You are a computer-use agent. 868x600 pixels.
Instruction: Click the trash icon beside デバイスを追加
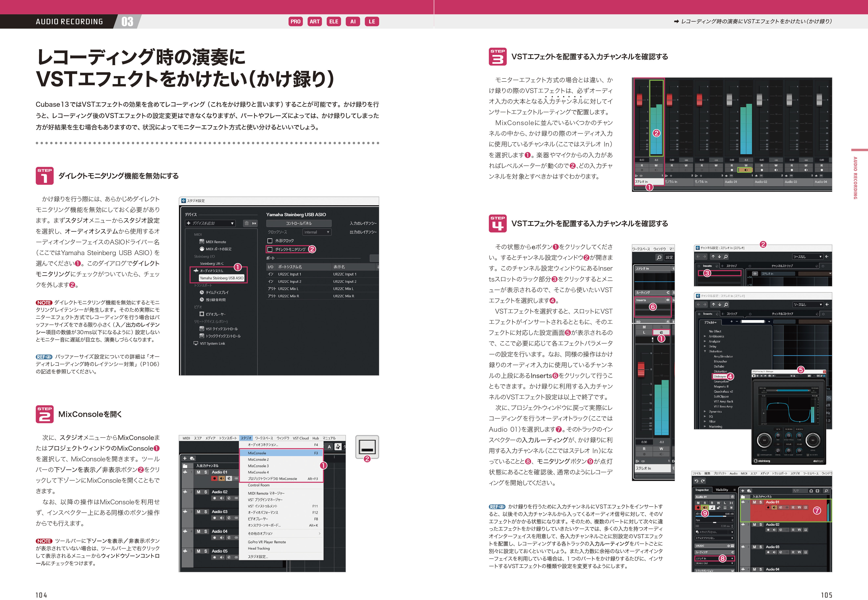coord(246,223)
